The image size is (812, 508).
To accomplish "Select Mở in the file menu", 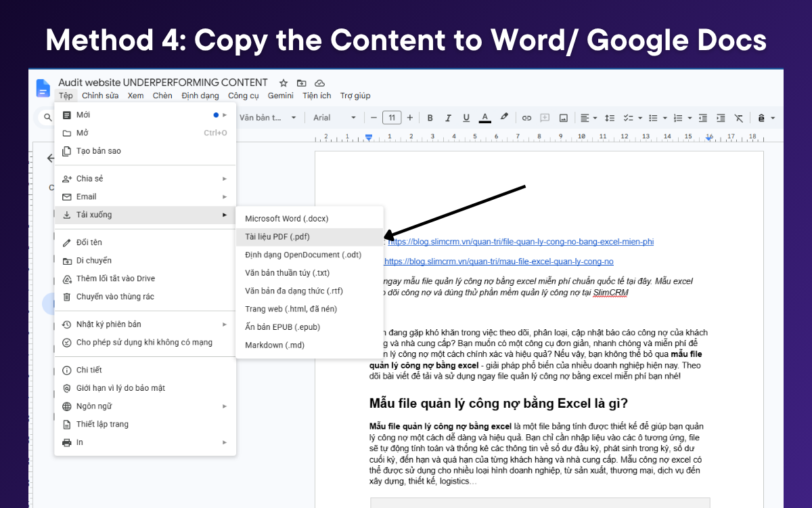I will 145,133.
